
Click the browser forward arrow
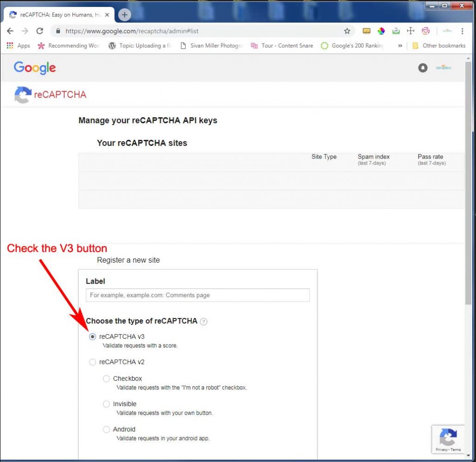tap(25, 31)
